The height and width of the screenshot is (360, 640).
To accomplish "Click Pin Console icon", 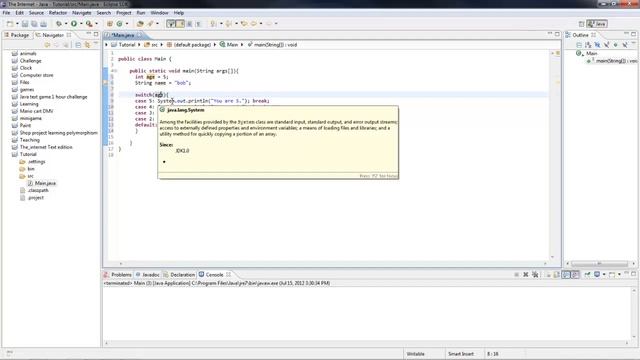I will (587, 275).
